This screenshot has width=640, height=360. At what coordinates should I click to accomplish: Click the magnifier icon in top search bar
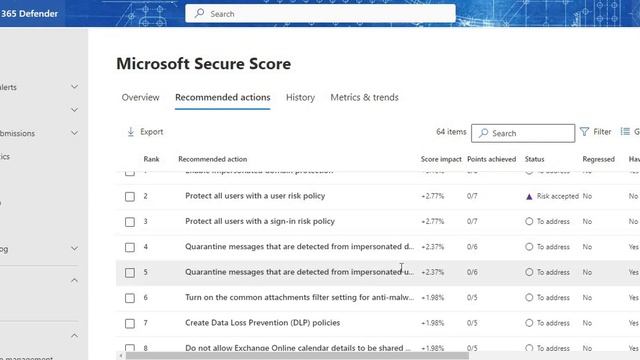tap(199, 13)
